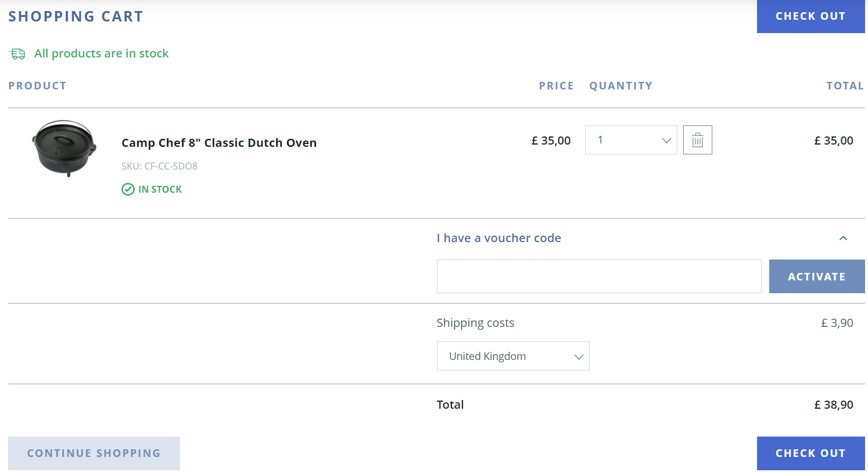The height and width of the screenshot is (472, 868).
Task: Click the bottom Check Out button
Action: tap(810, 453)
